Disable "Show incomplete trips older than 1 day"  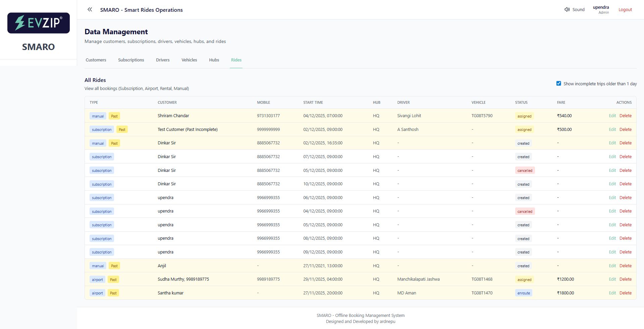[558, 83]
